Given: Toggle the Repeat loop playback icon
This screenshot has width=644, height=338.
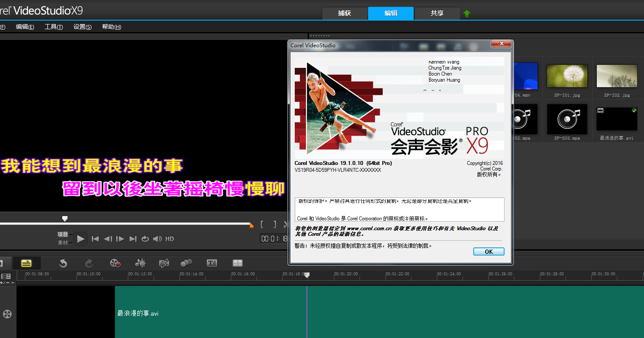Looking at the screenshot, I should (145, 239).
